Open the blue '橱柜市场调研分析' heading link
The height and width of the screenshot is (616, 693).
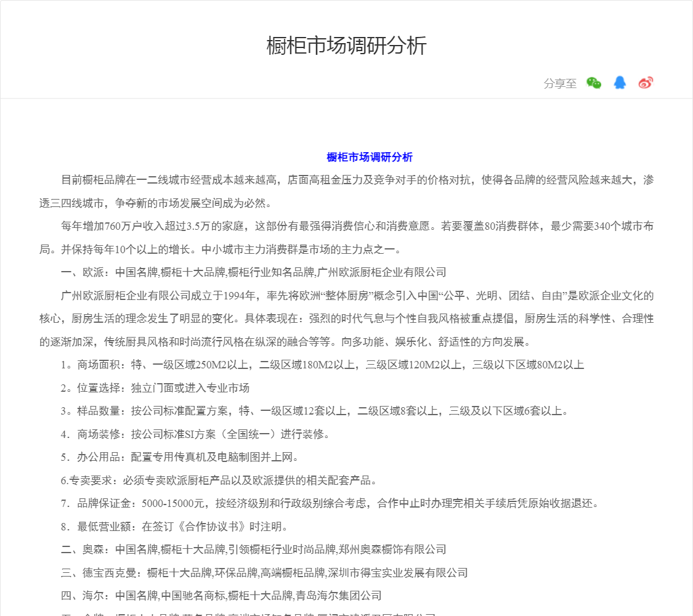click(370, 157)
